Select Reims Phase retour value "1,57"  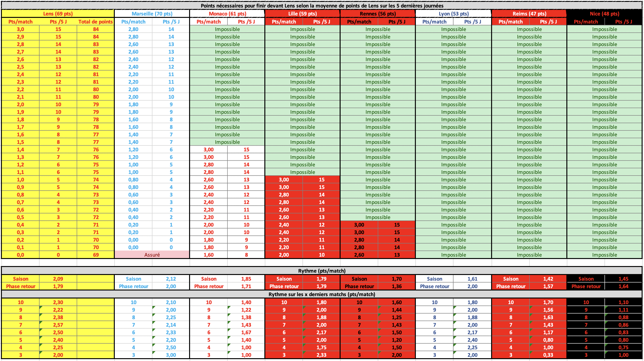tap(548, 286)
